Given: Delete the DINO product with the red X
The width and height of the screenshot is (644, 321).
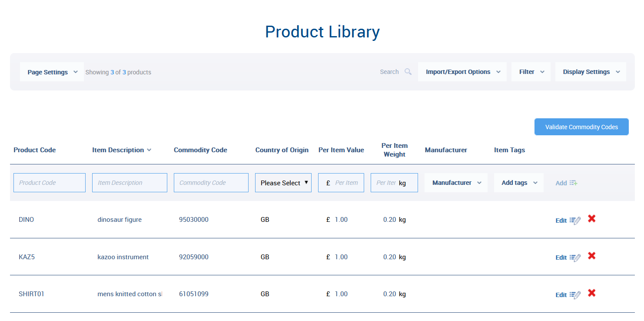Looking at the screenshot, I should point(592,219).
